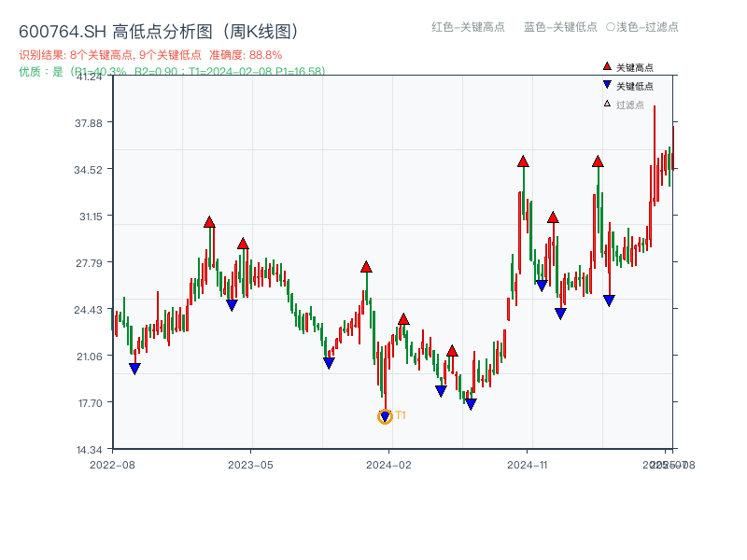Click the 24.43 price axis label
747x560 pixels.
pos(88,310)
